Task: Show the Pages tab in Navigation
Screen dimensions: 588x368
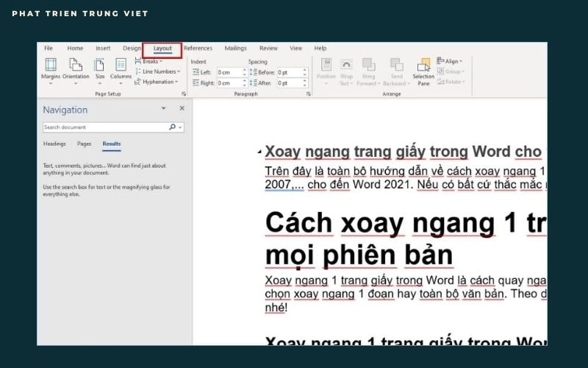Action: click(x=84, y=144)
